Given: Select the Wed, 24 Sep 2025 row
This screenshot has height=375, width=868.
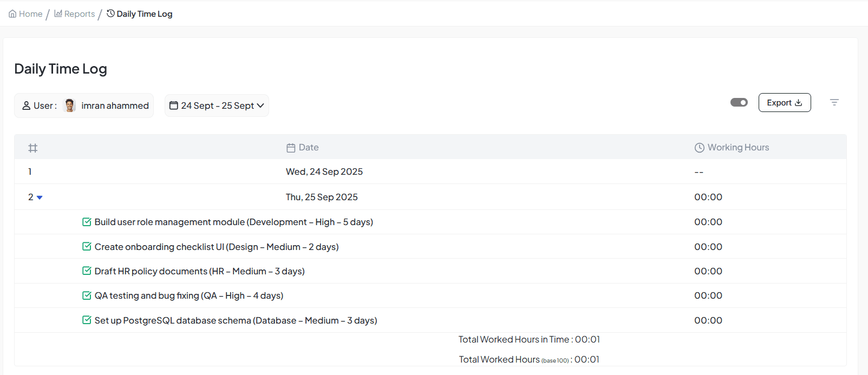Looking at the screenshot, I should click(x=324, y=172).
